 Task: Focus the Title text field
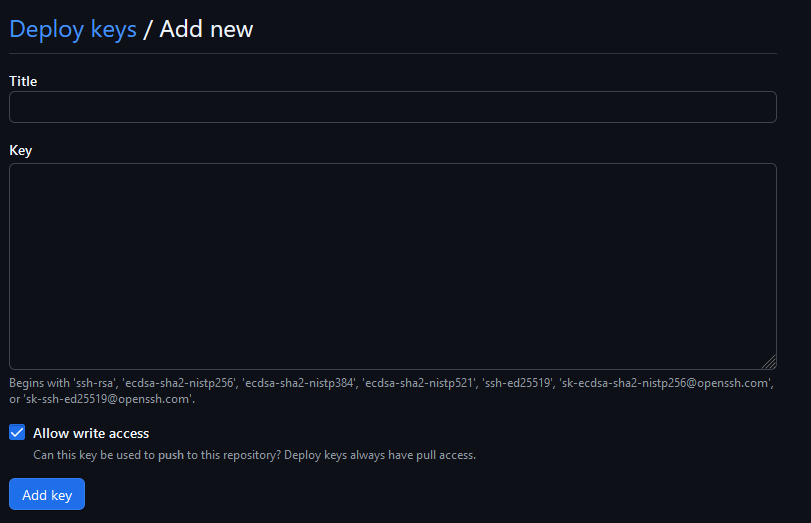[393, 107]
